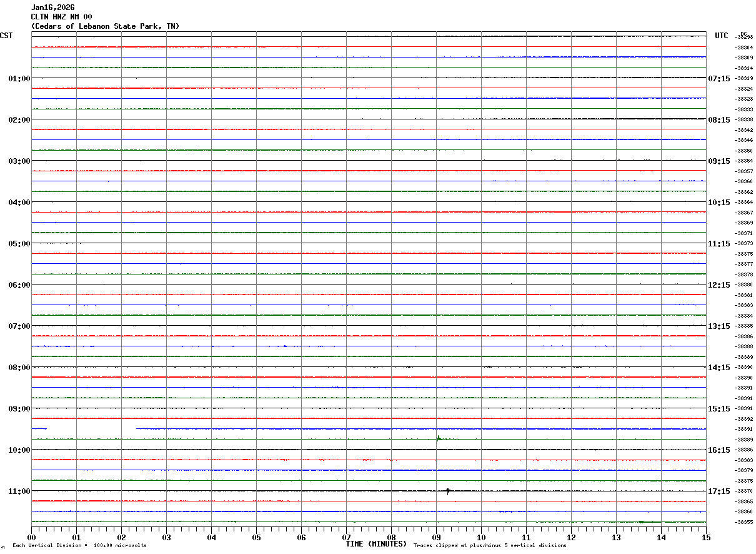The width and height of the screenshot is (756, 554).
Task: Click the CLTN HNZ NM 00 station code
Action: (x=61, y=17)
